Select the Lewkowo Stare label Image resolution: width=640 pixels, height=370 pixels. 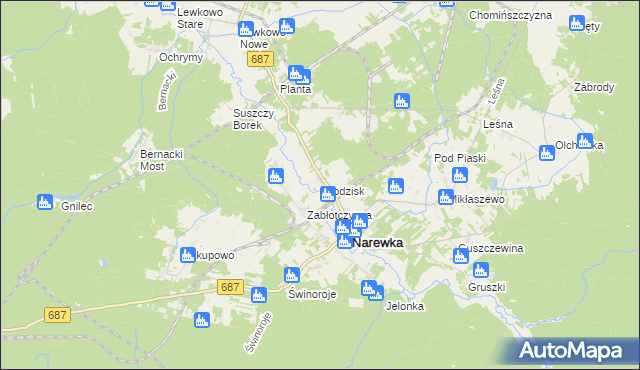pyautogui.click(x=200, y=18)
